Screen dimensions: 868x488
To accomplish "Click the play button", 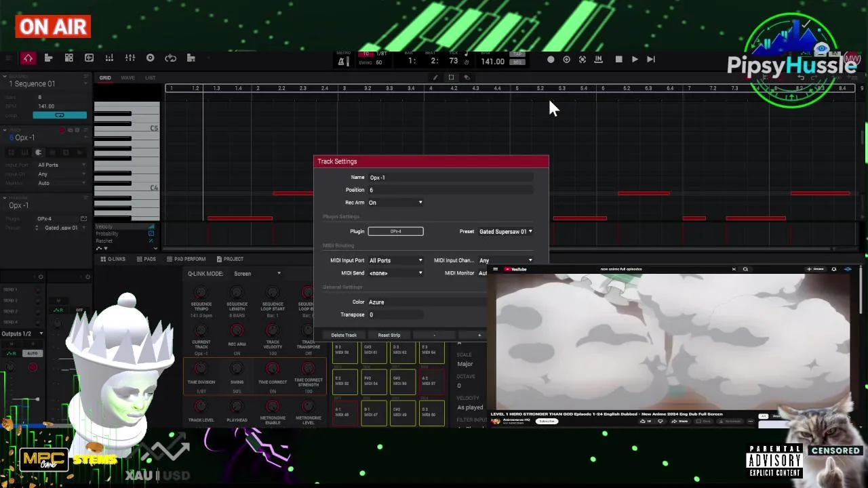I will [x=635, y=60].
